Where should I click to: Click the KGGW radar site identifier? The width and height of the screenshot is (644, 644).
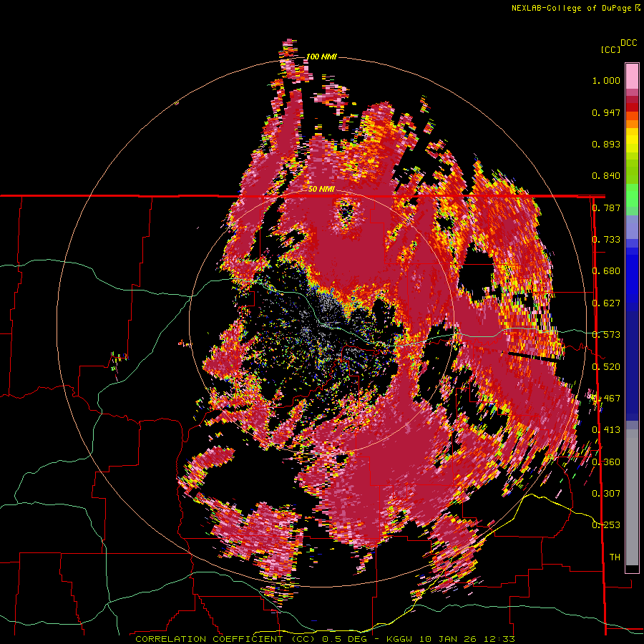401,639
